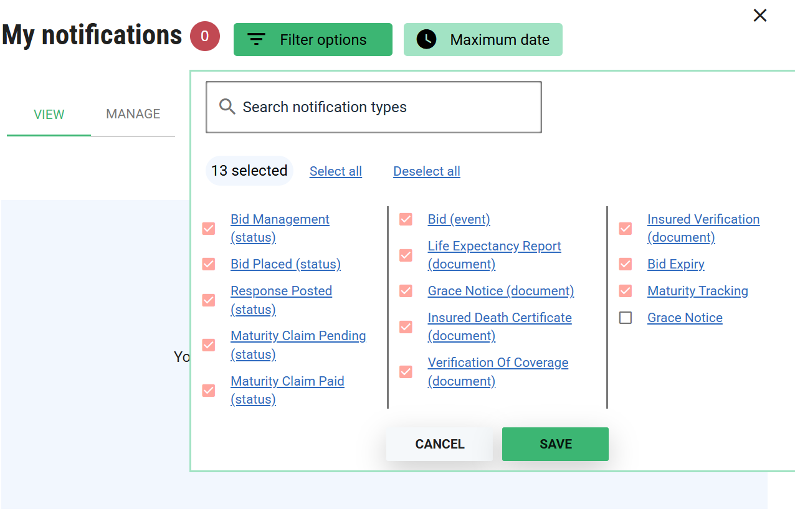Image resolution: width=795 pixels, height=532 pixels.
Task: Uncheck the Bid Expiry checkbox
Action: click(x=626, y=264)
